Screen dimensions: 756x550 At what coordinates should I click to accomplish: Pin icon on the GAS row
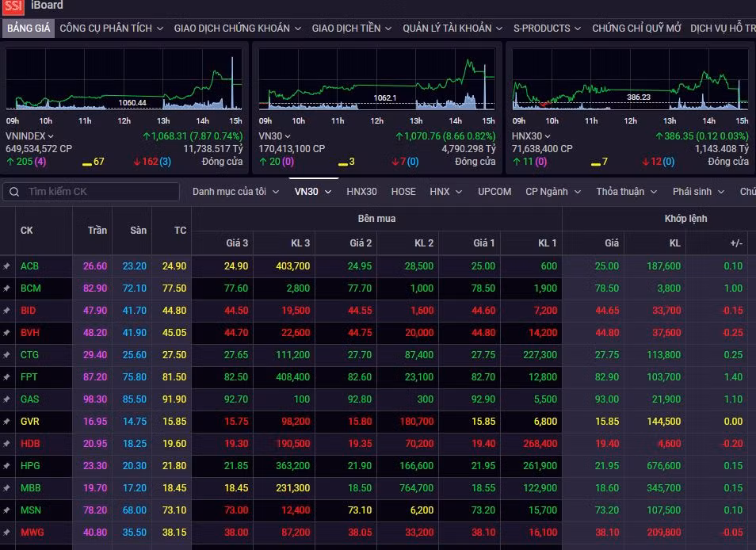(7, 399)
